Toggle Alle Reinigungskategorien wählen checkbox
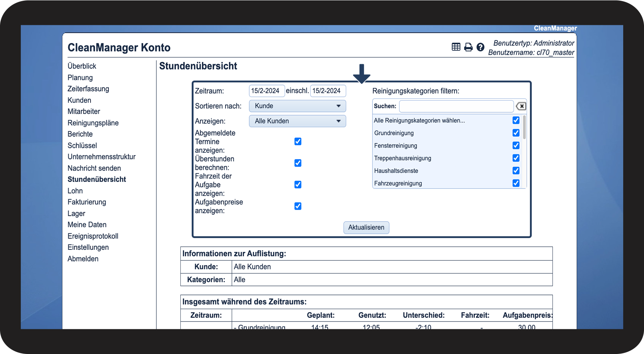644x354 pixels. tap(516, 120)
